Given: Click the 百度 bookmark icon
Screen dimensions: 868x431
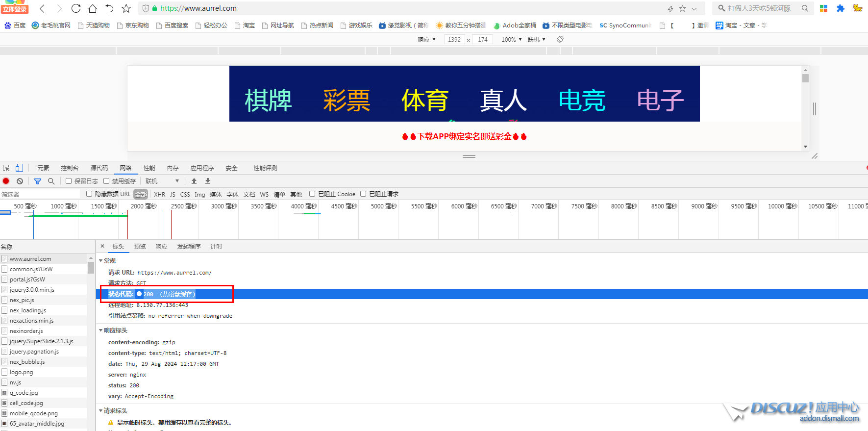Looking at the screenshot, I should 8,25.
